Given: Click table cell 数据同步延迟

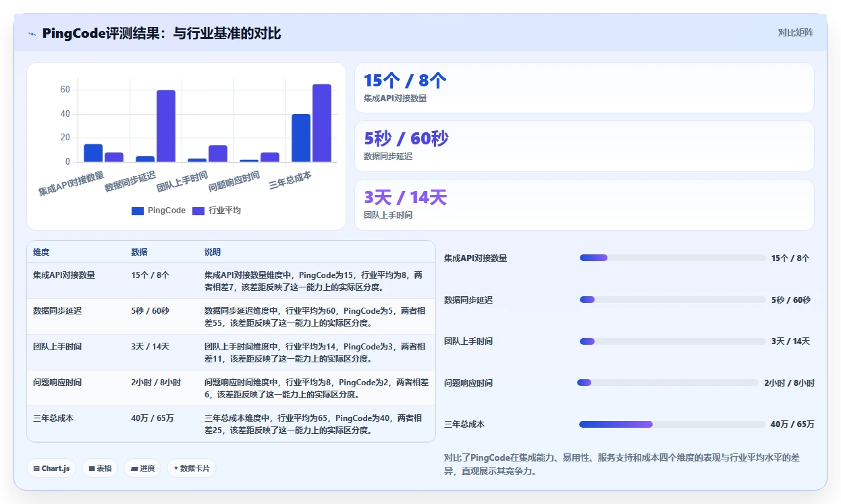Looking at the screenshot, I should (x=57, y=311).
